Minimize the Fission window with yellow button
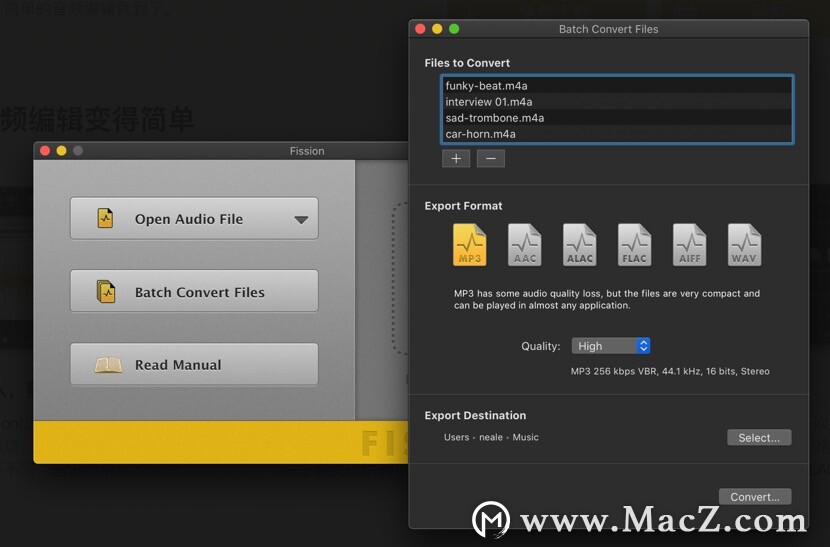830x547 pixels. click(x=61, y=151)
